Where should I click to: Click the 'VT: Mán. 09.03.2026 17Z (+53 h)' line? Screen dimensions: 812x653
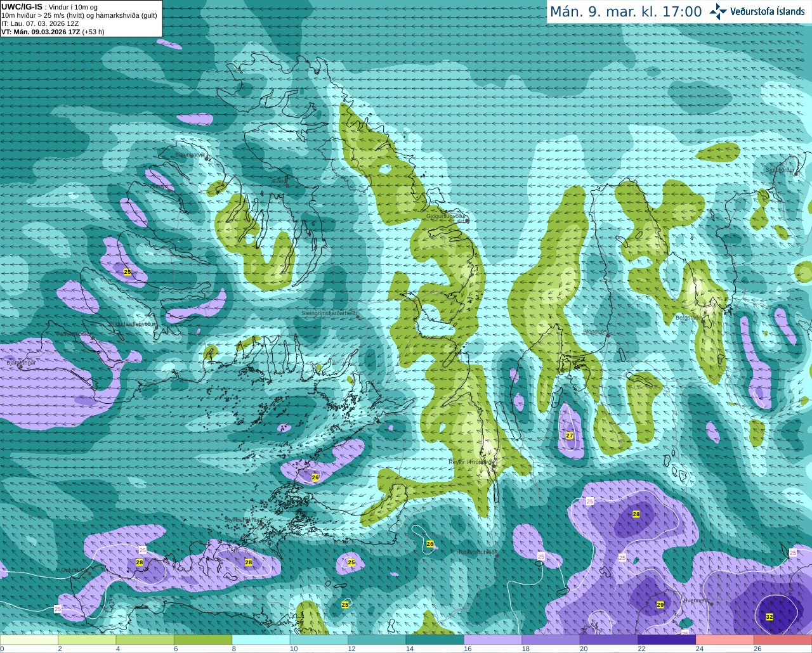point(53,32)
